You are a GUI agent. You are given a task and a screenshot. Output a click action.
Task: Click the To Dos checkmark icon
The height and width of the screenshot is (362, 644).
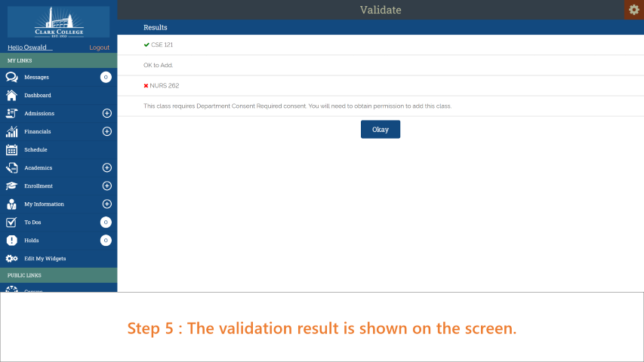pos(11,222)
